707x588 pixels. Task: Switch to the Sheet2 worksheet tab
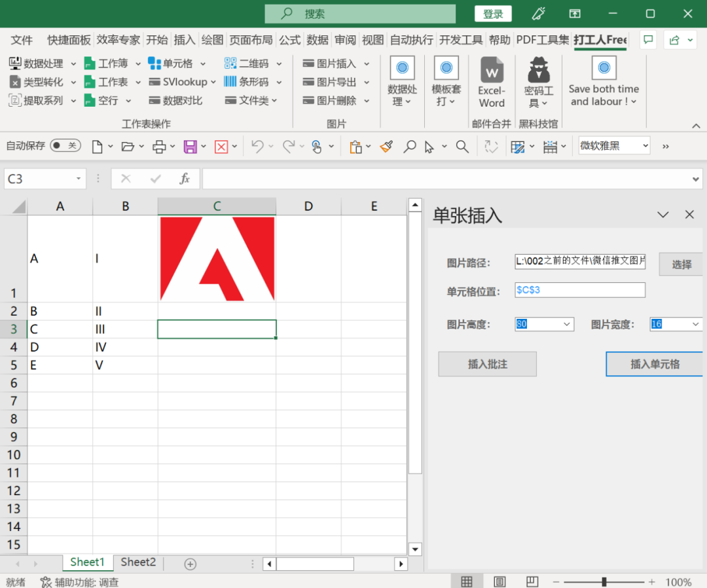(x=138, y=562)
